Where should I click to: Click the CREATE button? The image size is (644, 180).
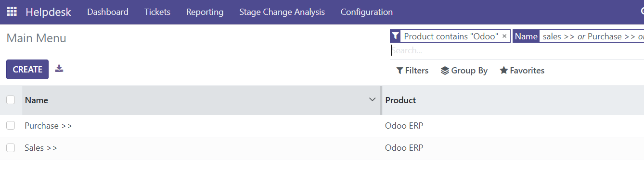point(27,69)
